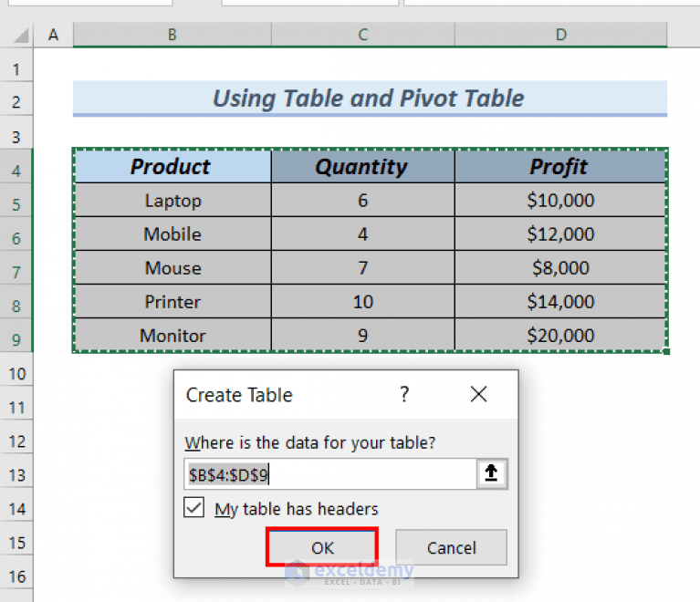The width and height of the screenshot is (700, 602).
Task: Click the Printer cell
Action: pos(172,302)
